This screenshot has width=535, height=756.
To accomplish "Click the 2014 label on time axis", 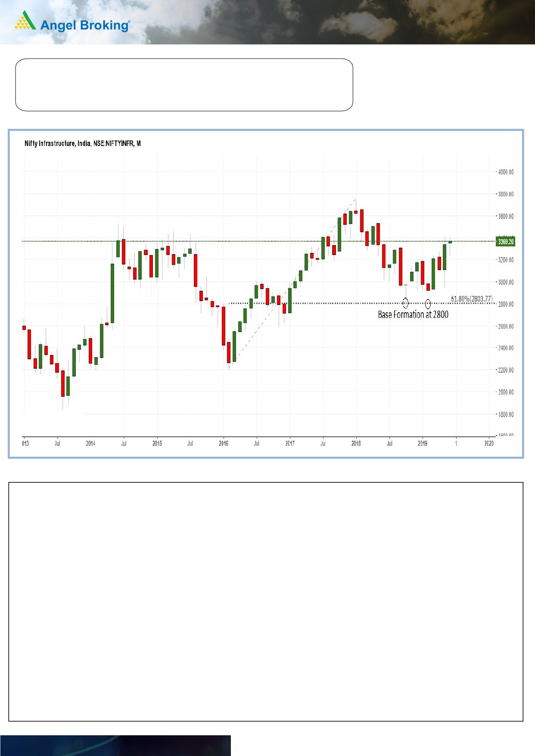I will coord(90,443).
